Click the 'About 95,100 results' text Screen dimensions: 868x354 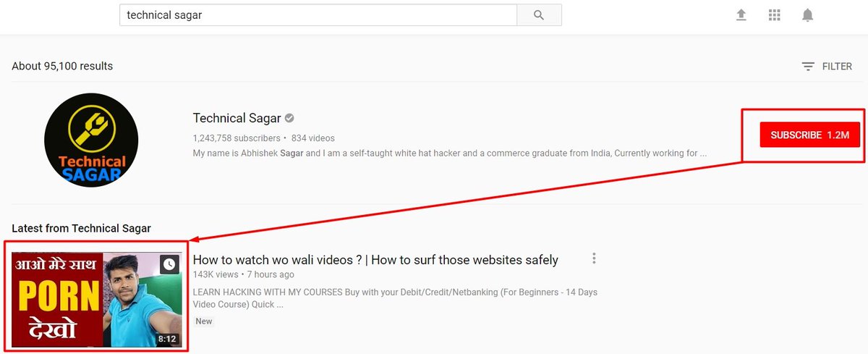(x=62, y=66)
